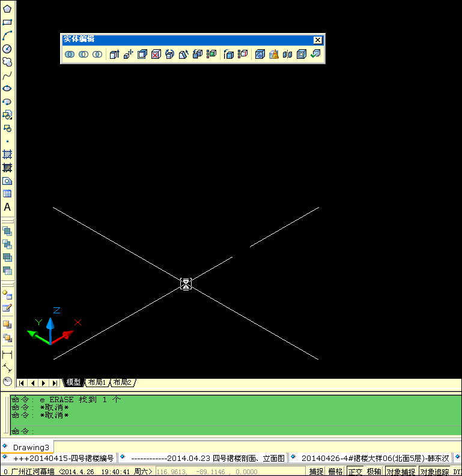Image resolution: width=462 pixels, height=476 pixels.
Task: Click the Insert Block tool
Action: click(x=7, y=115)
